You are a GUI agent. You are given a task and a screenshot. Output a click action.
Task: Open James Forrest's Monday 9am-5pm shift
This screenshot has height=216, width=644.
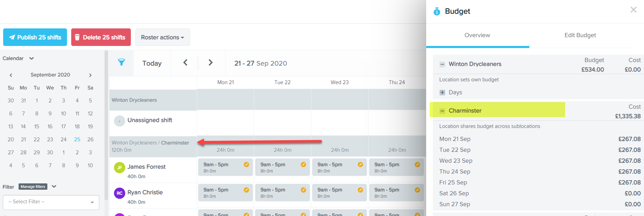point(226,167)
